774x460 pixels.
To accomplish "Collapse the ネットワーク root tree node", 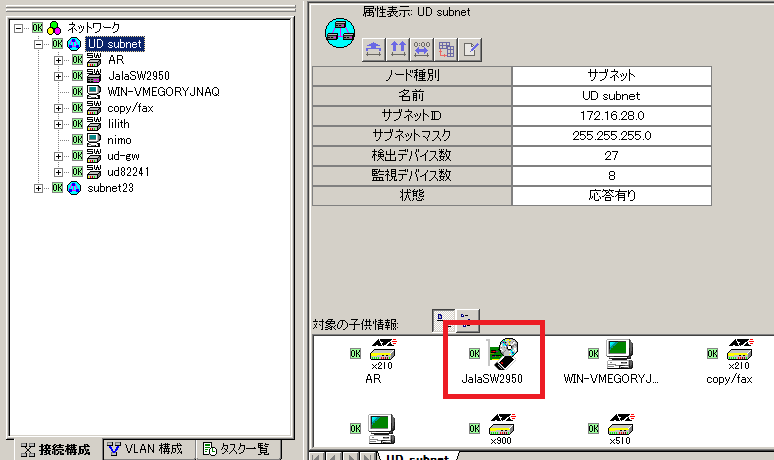I will pos(18,28).
